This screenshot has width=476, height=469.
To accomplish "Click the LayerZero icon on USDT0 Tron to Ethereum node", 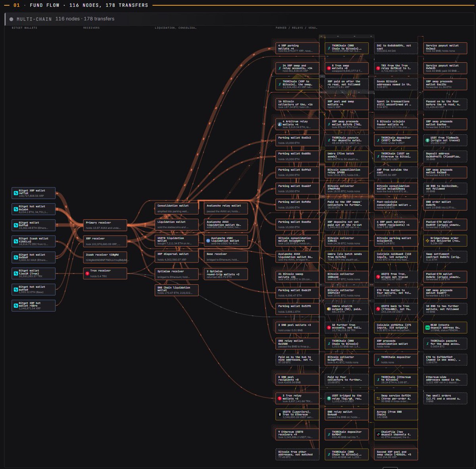I will tap(280, 414).
